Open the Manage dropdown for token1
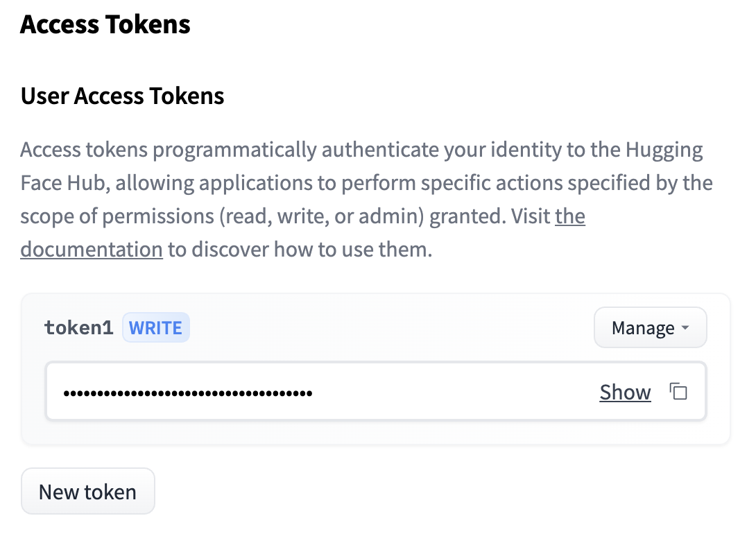Viewport: 756px width, 534px height. point(650,328)
